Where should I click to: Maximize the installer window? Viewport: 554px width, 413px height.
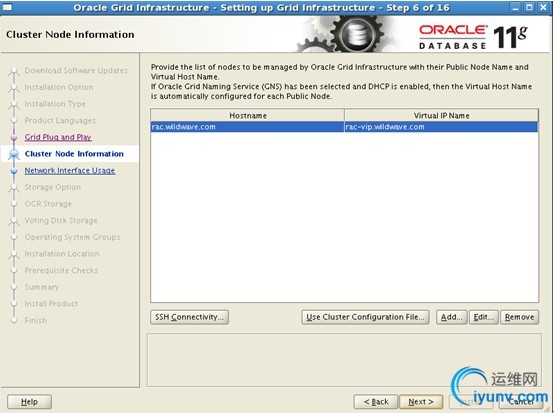coord(529,7)
